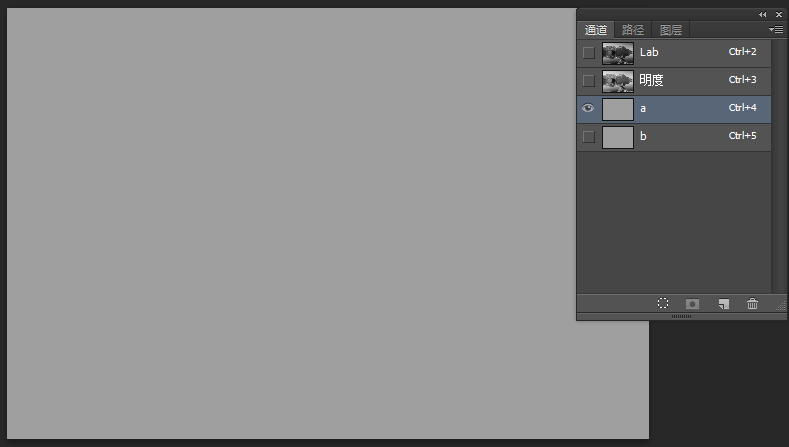Delete current channel trash icon
The height and width of the screenshot is (447, 789).
(752, 303)
